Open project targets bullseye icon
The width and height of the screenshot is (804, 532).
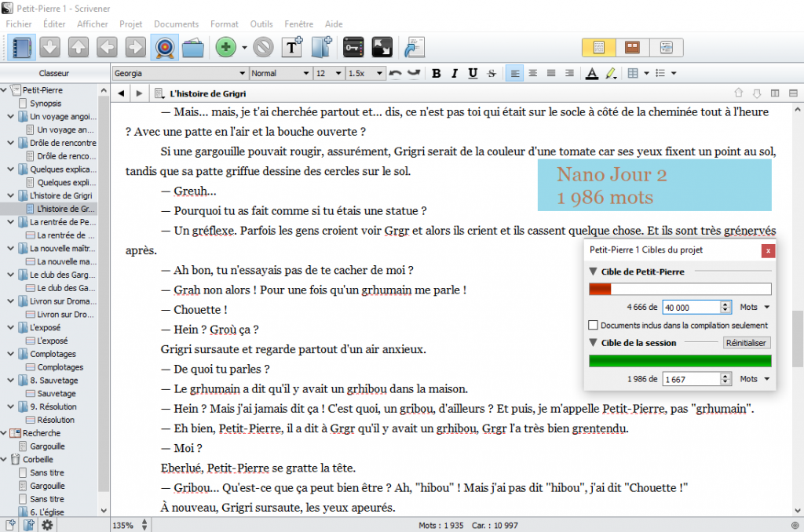(165, 48)
